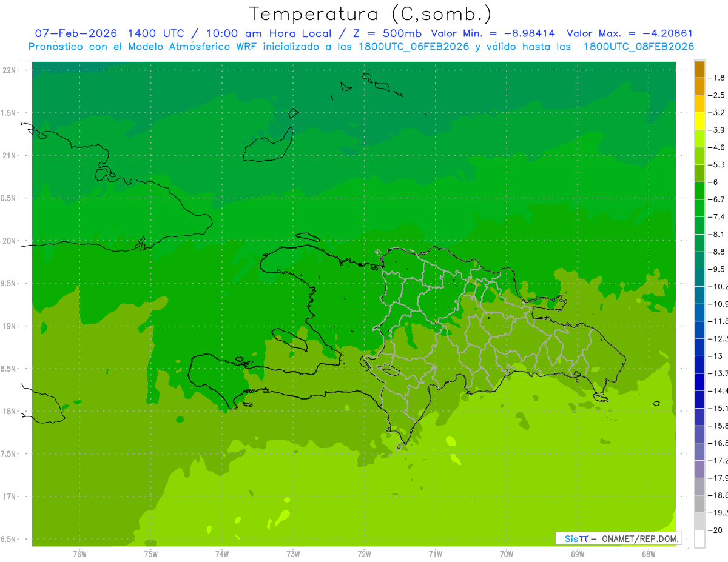Click the "75W" longitude axis label

(x=151, y=554)
